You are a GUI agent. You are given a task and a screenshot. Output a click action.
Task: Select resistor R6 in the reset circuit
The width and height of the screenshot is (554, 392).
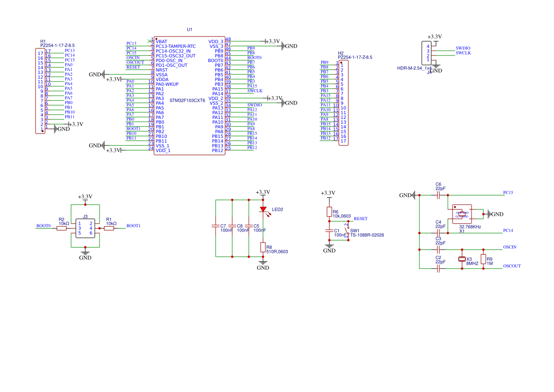pos(329,212)
